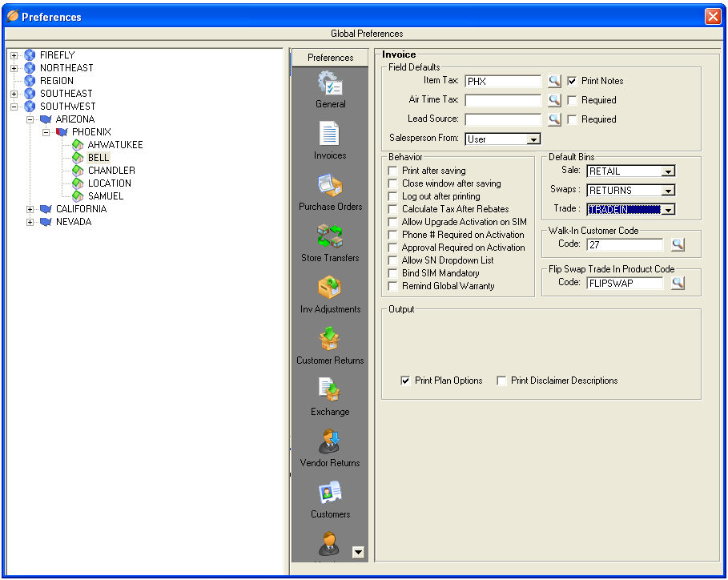Click the ARIZONA map icon

46,119
